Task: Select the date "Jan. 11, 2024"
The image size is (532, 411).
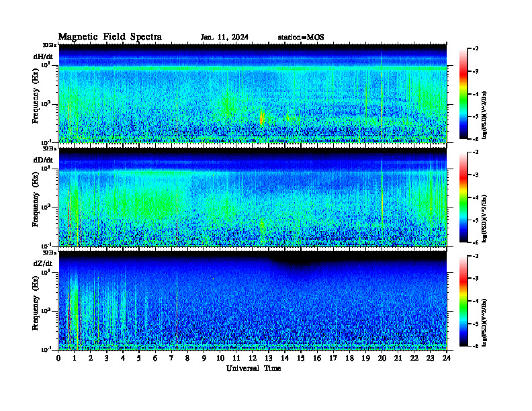Action: click(224, 38)
